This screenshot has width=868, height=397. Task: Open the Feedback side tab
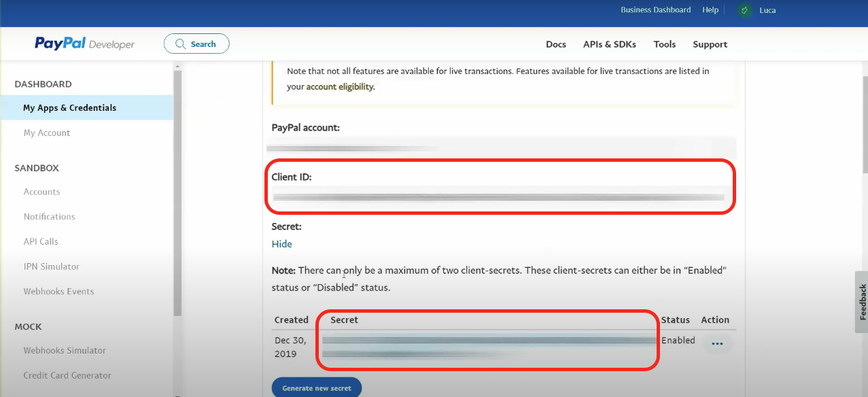(x=861, y=302)
